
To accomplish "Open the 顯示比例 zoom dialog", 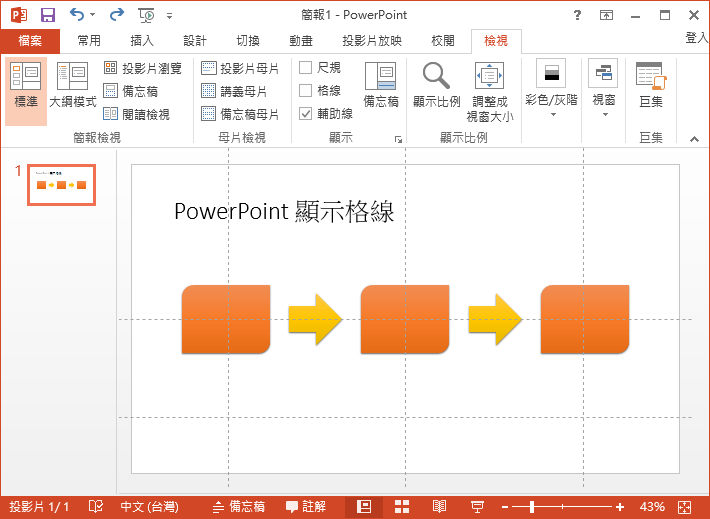I will (x=437, y=85).
